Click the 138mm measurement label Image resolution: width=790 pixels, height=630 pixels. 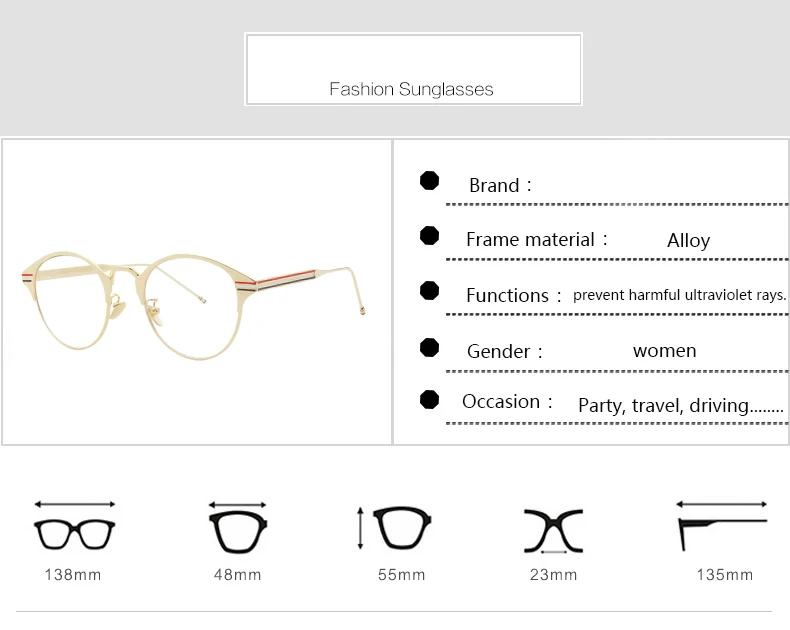click(x=73, y=575)
